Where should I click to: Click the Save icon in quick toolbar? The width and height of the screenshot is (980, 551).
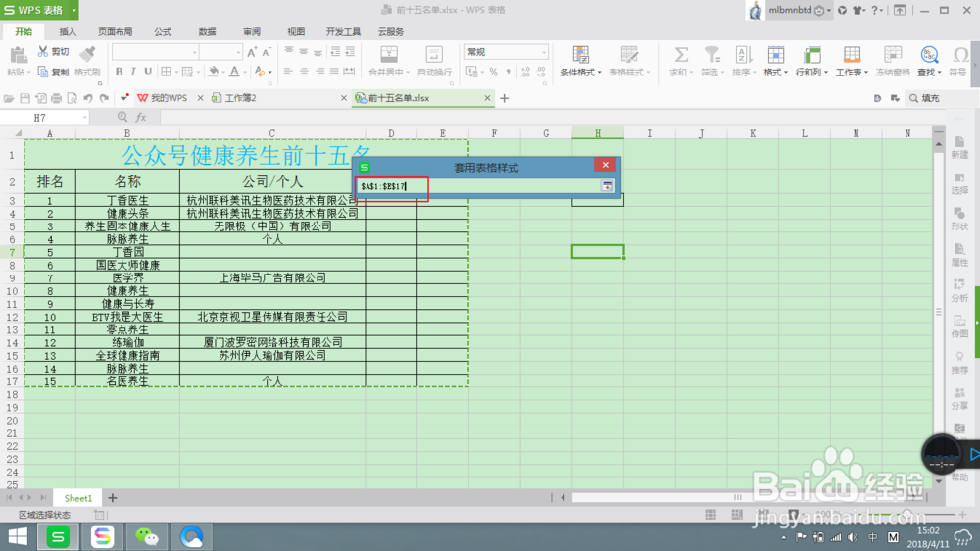click(x=25, y=98)
